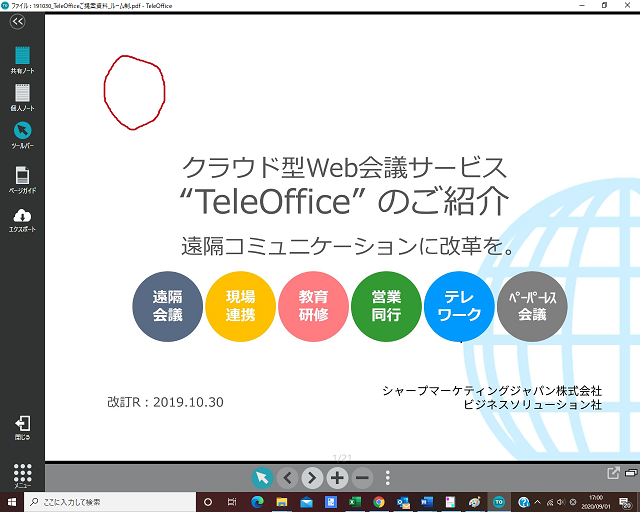This screenshot has width=640, height=512.
Task: Click the text 遠隔コミュニケーションに改革を。
Action: [347, 246]
